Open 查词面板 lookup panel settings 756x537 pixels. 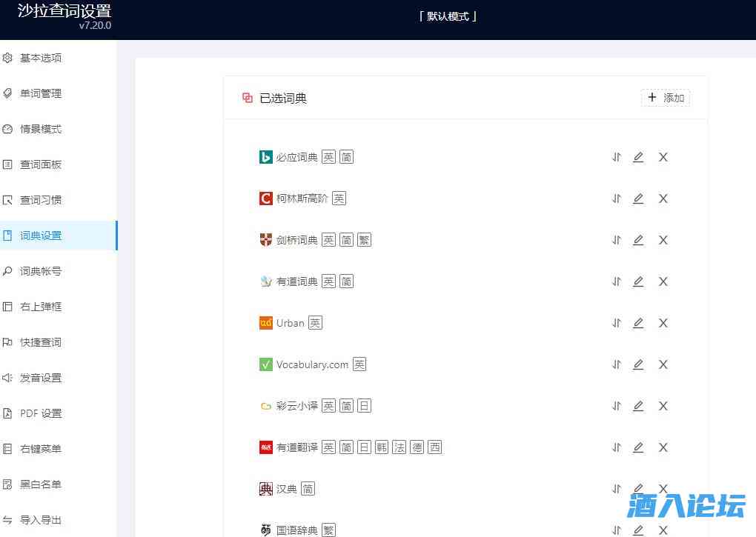coord(58,164)
